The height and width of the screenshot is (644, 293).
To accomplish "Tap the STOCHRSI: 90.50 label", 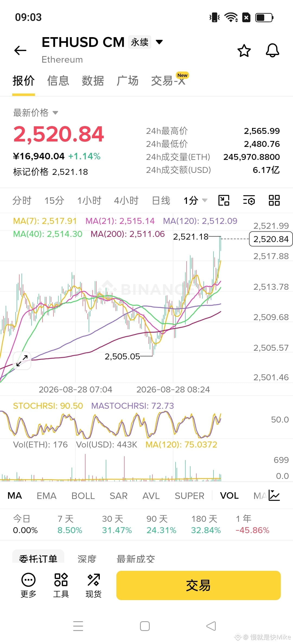I will click(x=48, y=406).
